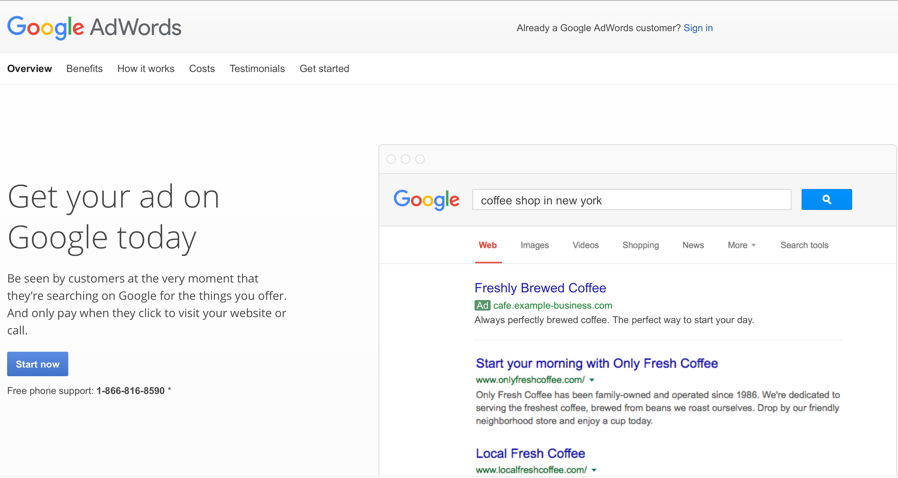Click the coffee shop search field
Viewport: 898px width, 478px height.
[x=632, y=200]
